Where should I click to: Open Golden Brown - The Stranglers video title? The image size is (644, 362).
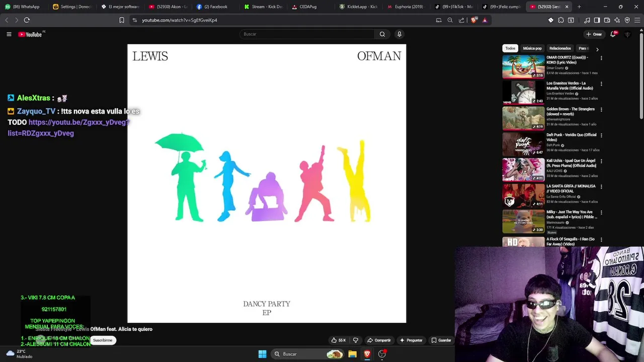click(571, 111)
